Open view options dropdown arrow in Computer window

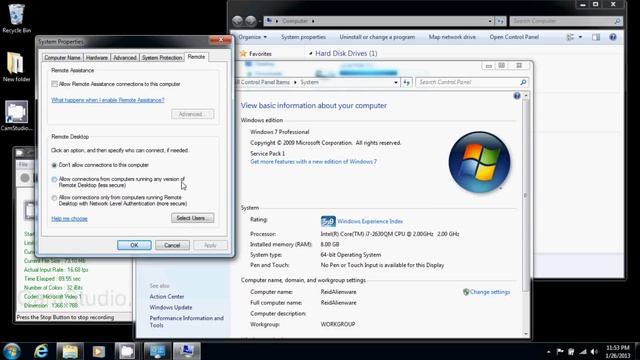[580, 37]
